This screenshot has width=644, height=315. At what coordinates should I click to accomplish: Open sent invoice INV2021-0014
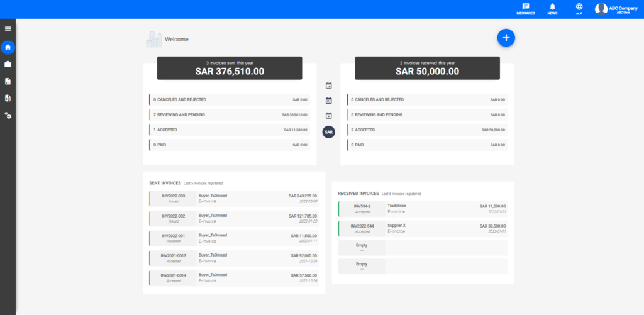pos(234,278)
